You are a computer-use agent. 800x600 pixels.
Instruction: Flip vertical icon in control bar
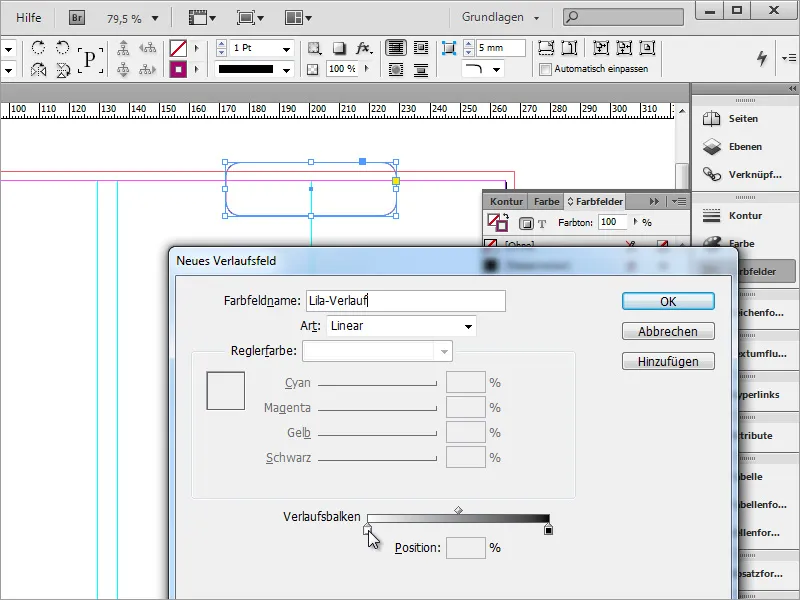tap(63, 69)
